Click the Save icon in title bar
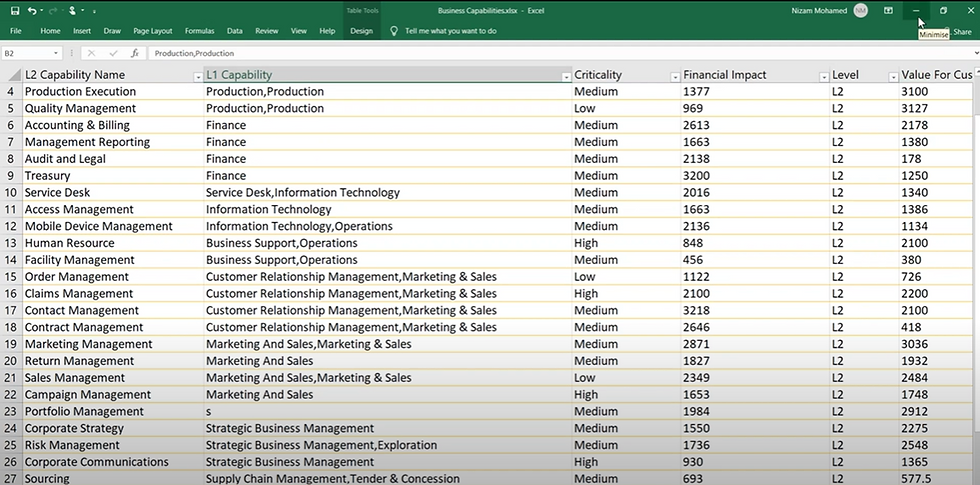This screenshot has width=980, height=485. point(15,11)
